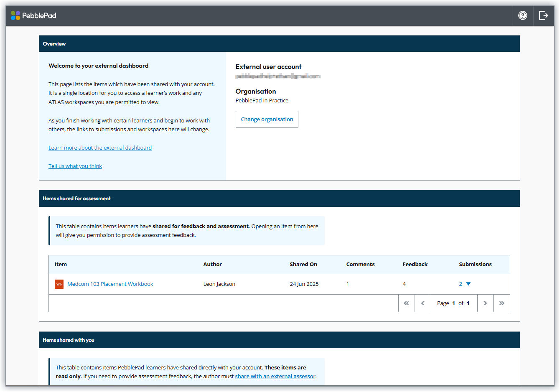Image resolution: width=560 pixels, height=392 pixels.
Task: Click the Organisation heading
Action: click(x=256, y=92)
